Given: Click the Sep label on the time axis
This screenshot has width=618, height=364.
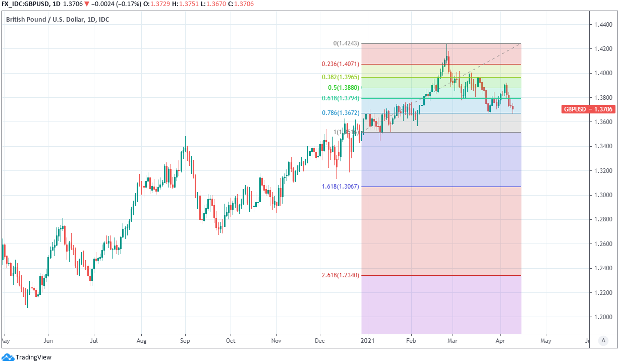Looking at the screenshot, I should tap(185, 341).
